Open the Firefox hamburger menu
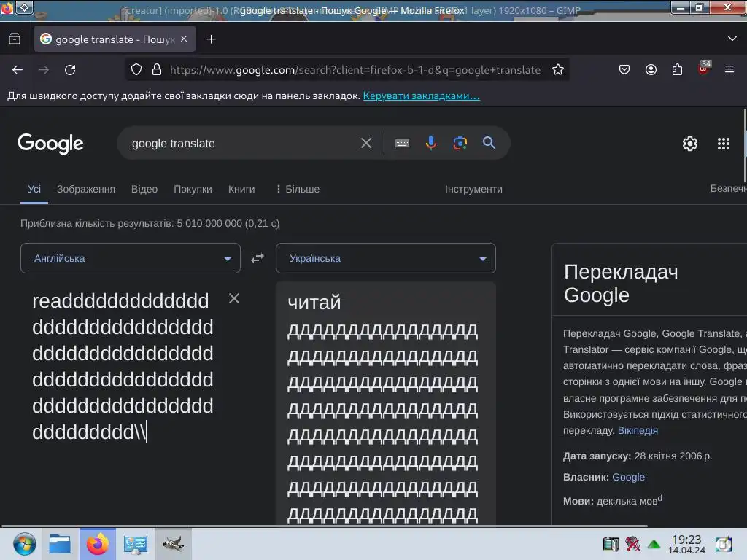Screen dimensions: 747x560 click(729, 69)
